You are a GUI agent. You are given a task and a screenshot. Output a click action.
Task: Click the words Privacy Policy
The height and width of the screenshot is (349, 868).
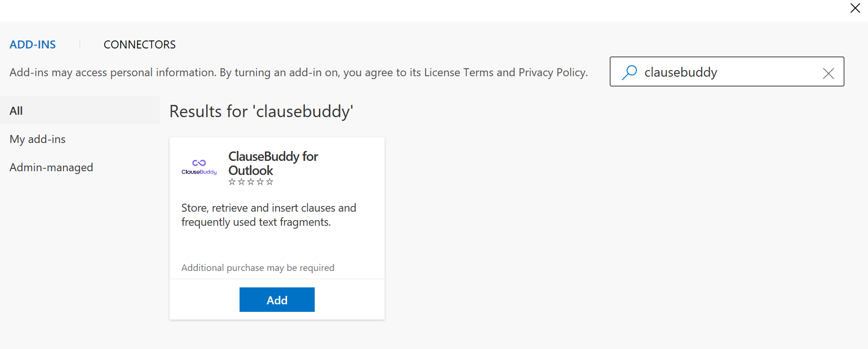(552, 72)
